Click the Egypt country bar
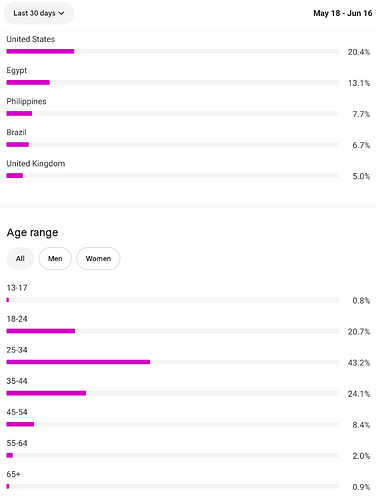Screen dimensions: 376x500 click(x=172, y=82)
